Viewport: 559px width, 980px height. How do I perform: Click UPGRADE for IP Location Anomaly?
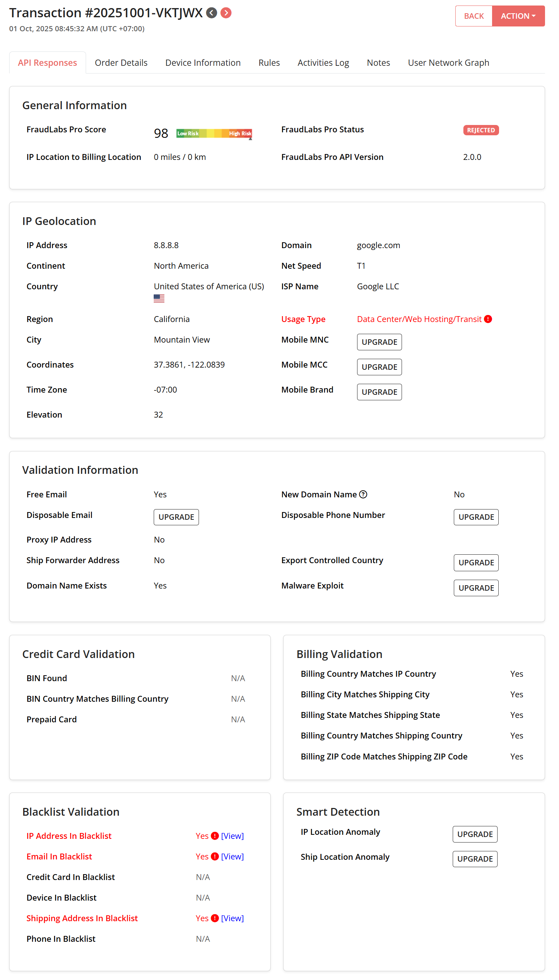[474, 834]
